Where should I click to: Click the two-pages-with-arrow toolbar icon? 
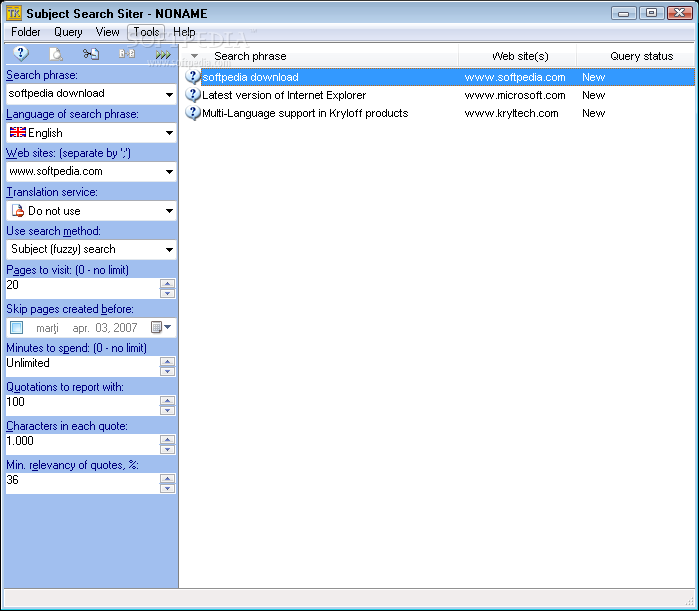[127, 54]
